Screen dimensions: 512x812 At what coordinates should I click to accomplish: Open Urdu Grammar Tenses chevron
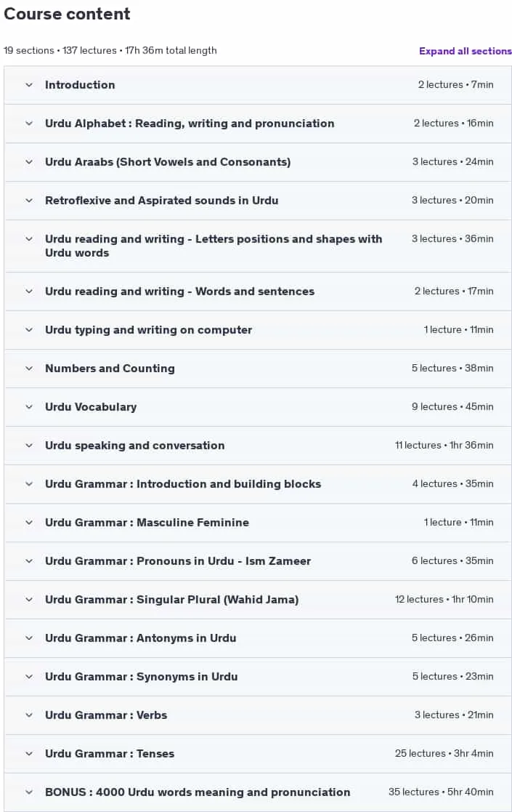point(29,754)
